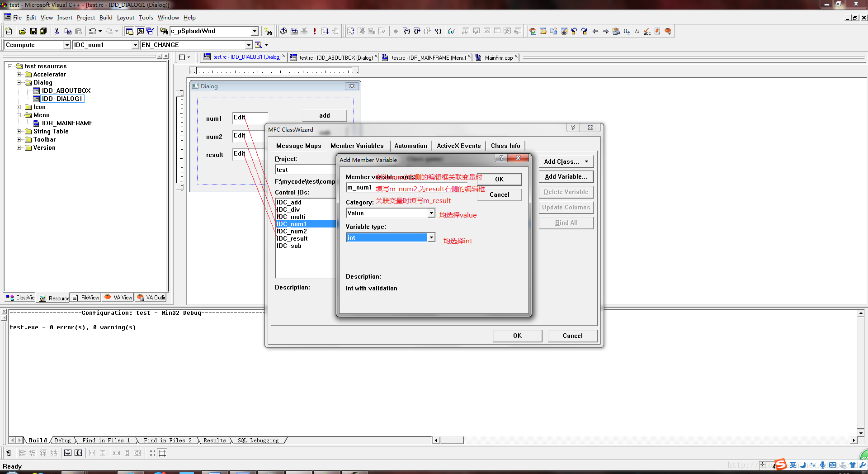Click the Go debug toolbar icon
The width and height of the screenshot is (868, 474).
point(325,31)
